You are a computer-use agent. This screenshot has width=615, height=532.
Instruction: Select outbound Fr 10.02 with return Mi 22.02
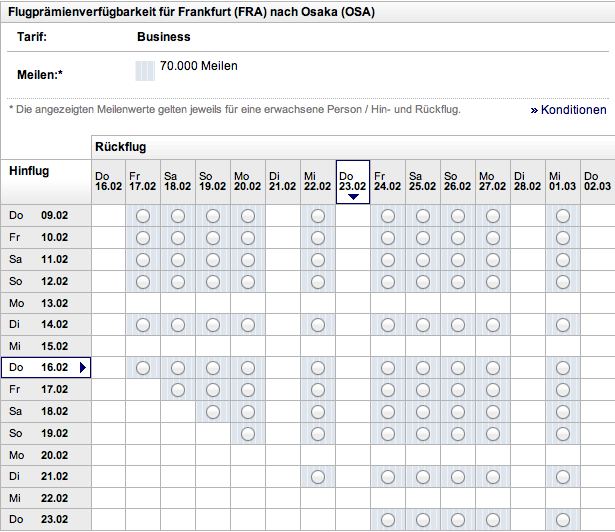[x=318, y=237]
